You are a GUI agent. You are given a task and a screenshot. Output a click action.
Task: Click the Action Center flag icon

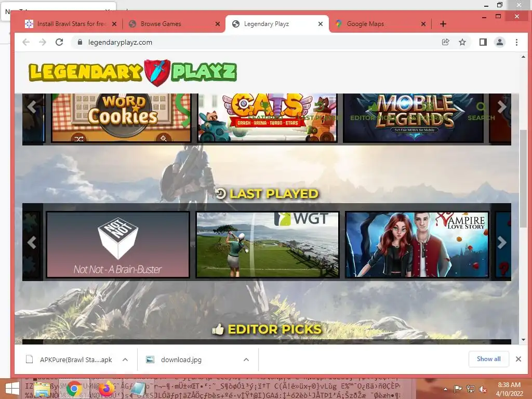click(x=458, y=389)
